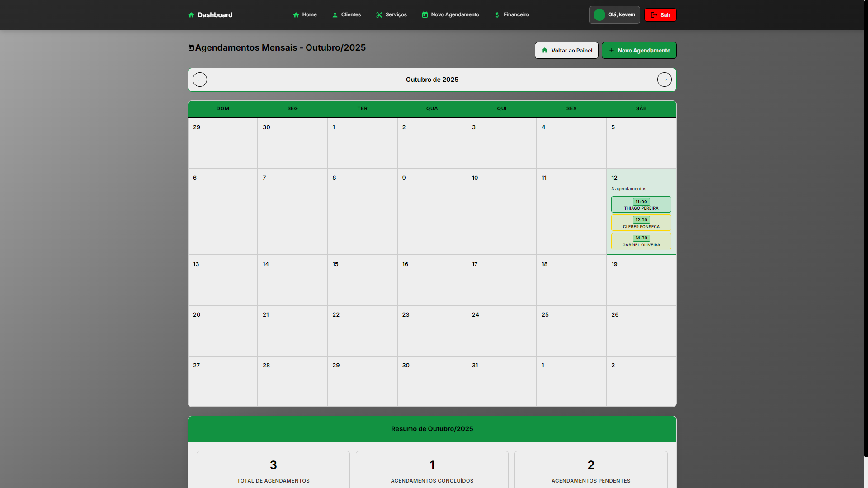868x488 pixels.
Task: Open the 14:30 Gabriel Oliveira appointment
Action: pos(641,241)
